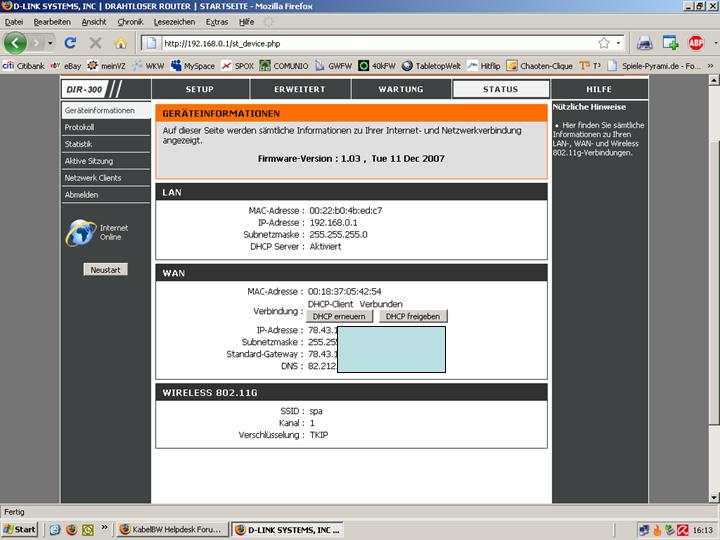Screen dimensions: 720x540
Task: Open Netzwerk Clients in the sidebar
Action: tap(93, 177)
